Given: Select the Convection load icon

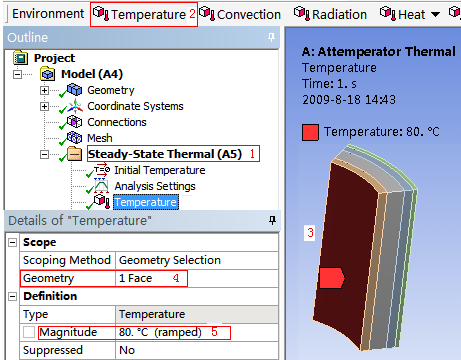Looking at the screenshot, I should coord(207,14).
